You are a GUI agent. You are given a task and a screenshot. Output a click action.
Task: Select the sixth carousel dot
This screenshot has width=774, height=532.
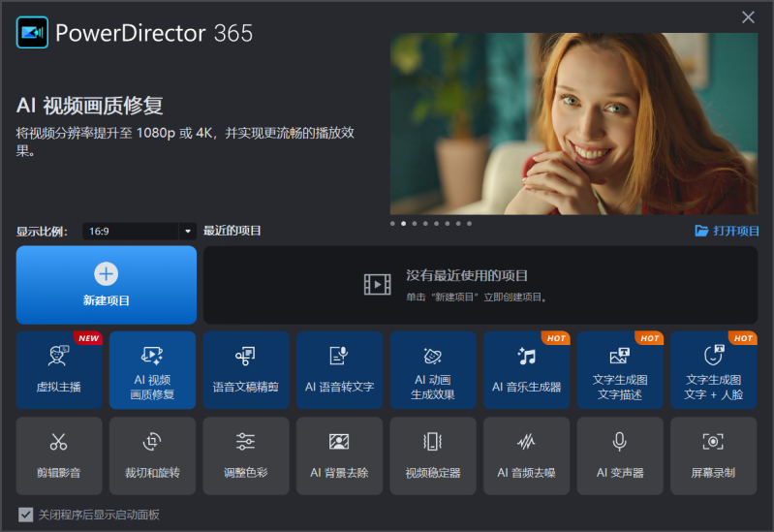click(448, 224)
